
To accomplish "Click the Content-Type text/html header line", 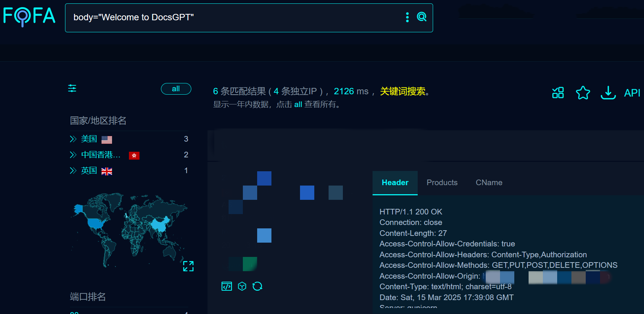I will [445, 287].
